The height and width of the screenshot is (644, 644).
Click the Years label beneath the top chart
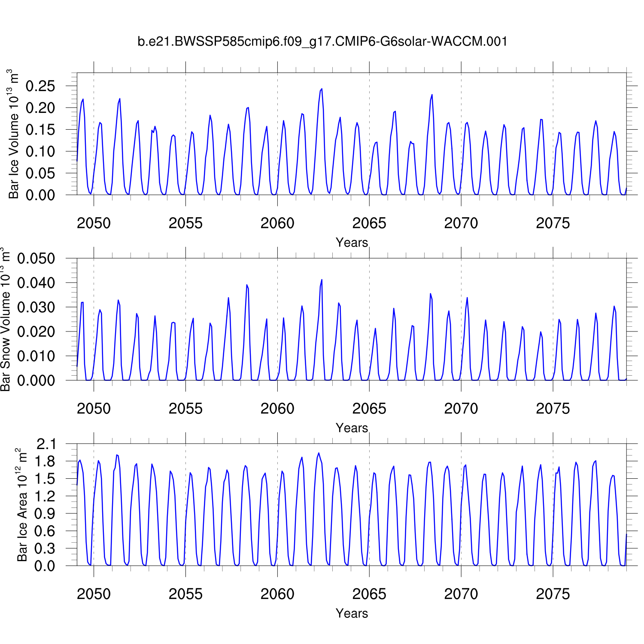[x=352, y=243]
